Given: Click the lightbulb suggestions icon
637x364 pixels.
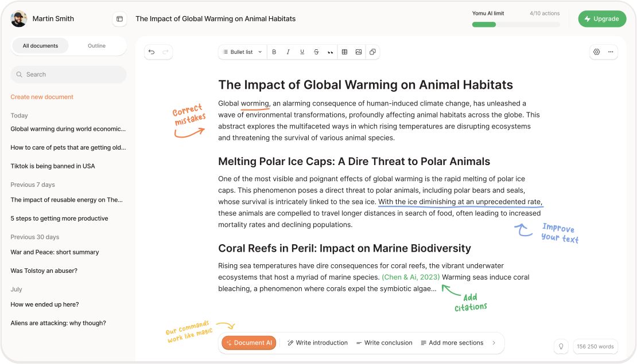Looking at the screenshot, I should [x=561, y=346].
